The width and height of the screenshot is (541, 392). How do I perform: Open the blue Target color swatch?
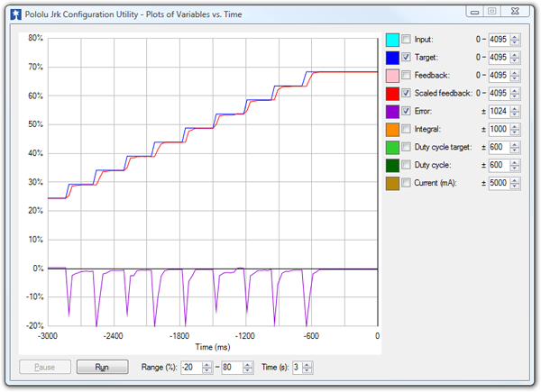[x=392, y=58]
